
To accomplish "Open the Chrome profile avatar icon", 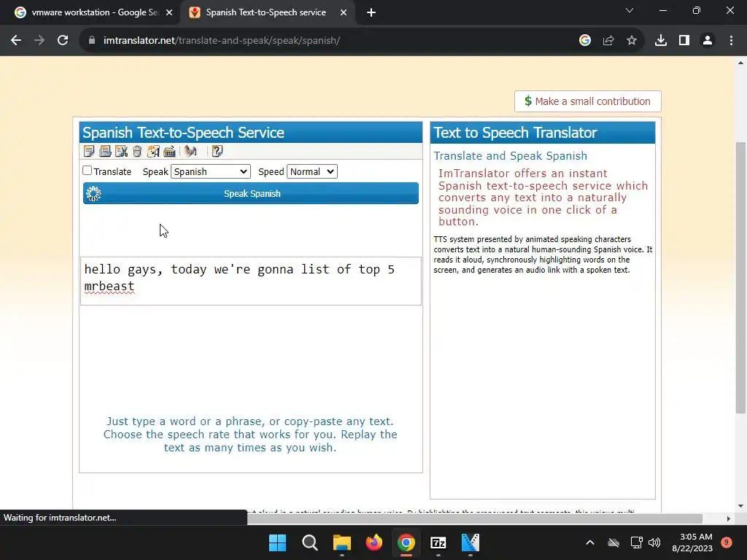I will click(708, 41).
